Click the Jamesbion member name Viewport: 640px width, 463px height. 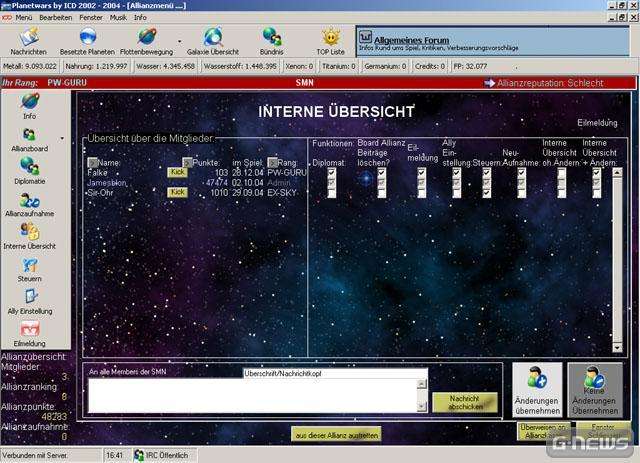(107, 183)
